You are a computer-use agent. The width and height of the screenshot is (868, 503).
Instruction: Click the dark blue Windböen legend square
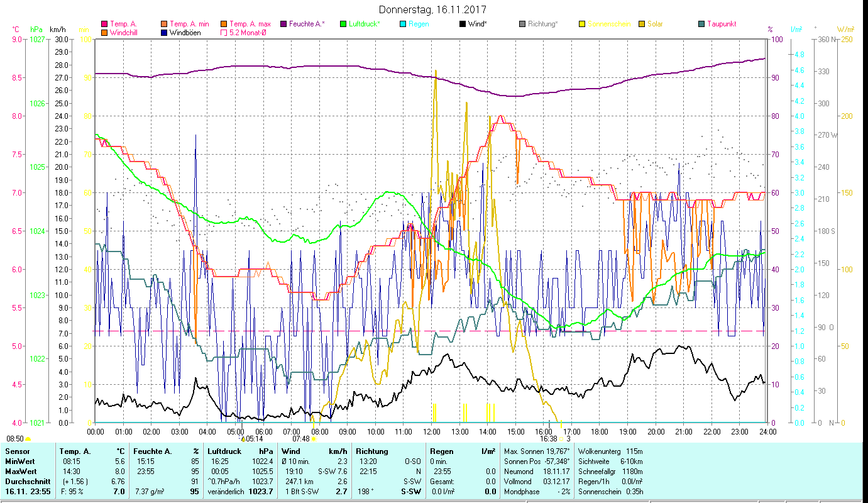click(165, 33)
